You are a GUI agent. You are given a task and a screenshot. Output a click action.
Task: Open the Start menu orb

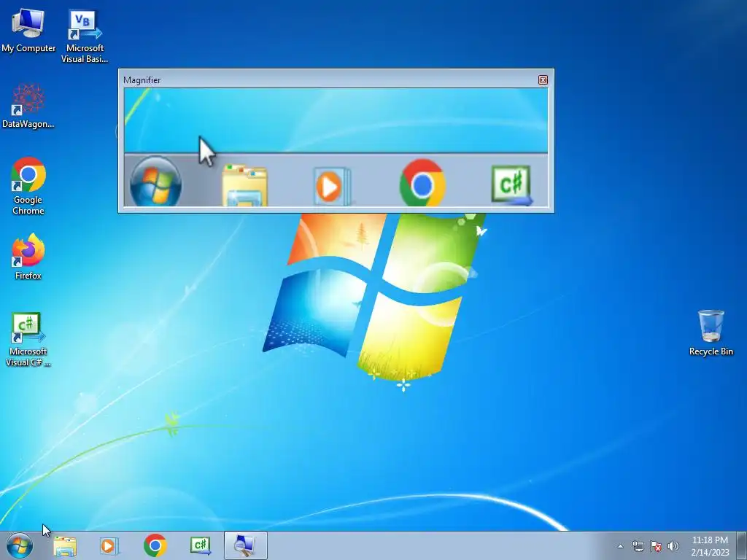click(x=20, y=545)
